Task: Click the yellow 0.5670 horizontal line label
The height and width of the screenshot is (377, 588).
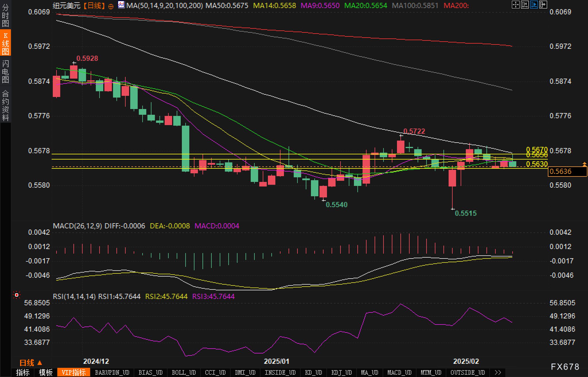Action: pyautogui.click(x=536, y=149)
